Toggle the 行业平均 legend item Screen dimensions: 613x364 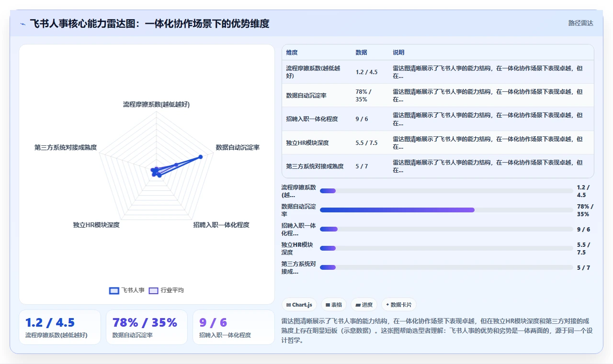166,290
